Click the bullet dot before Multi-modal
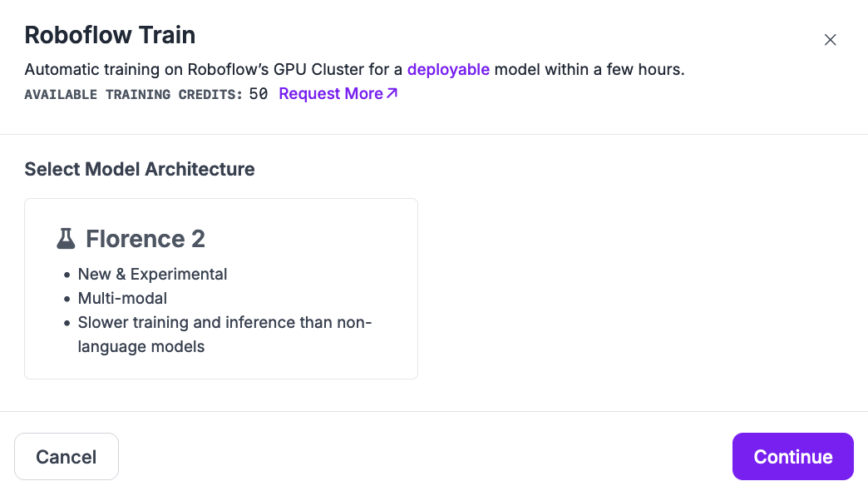The width and height of the screenshot is (868, 496). point(67,299)
